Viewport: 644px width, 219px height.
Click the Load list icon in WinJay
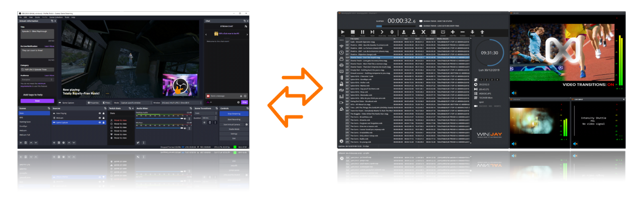click(403, 32)
